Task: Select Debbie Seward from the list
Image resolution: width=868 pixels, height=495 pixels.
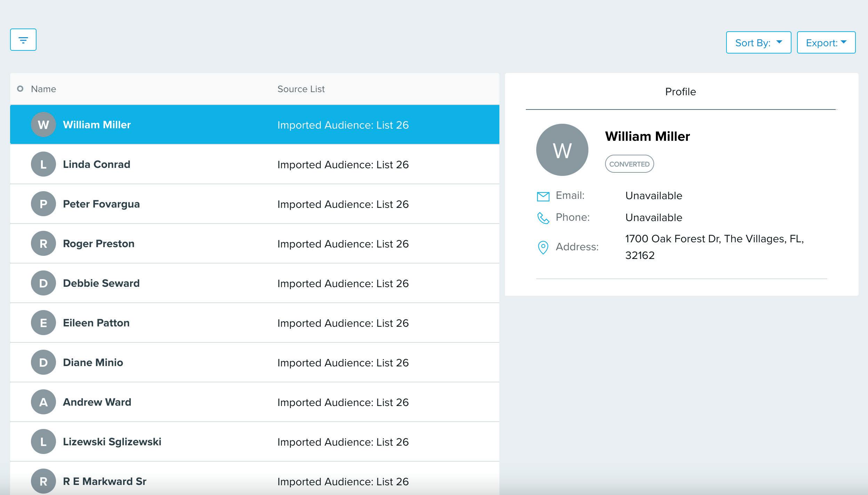Action: pos(101,283)
